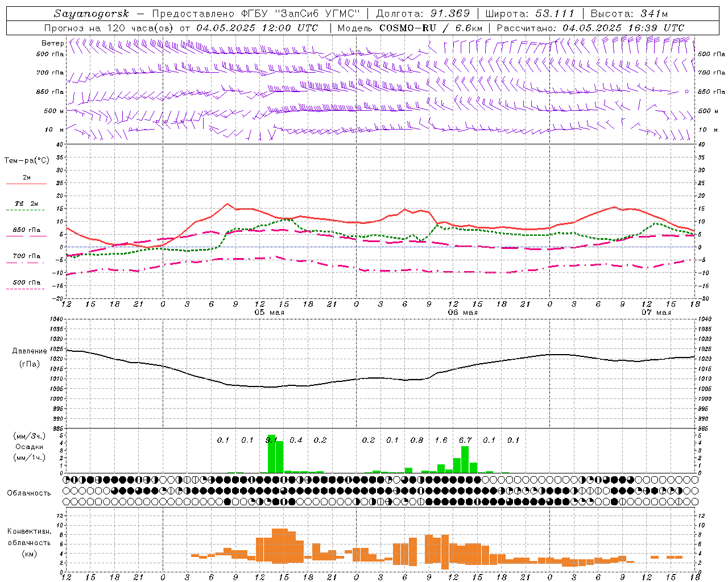Click the 'Модель COSMO-RU / 6.6км' label

[x=410, y=28]
